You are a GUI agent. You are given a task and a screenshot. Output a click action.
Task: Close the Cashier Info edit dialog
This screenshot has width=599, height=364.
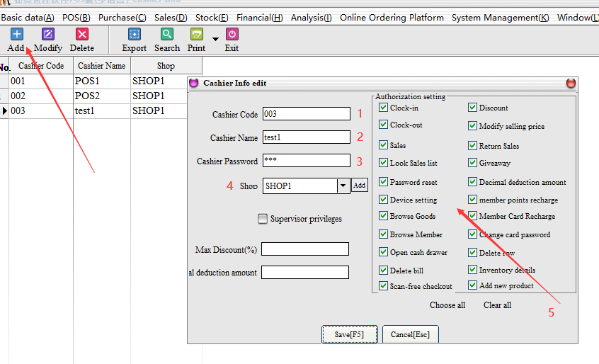[x=571, y=84]
